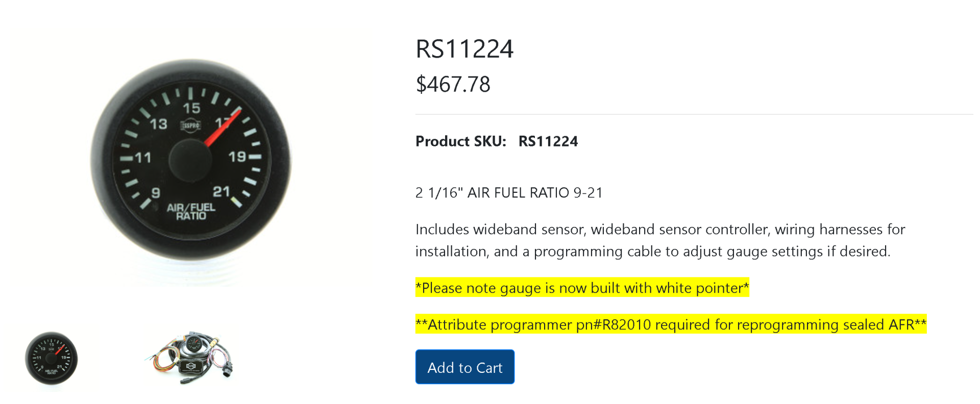Click the number 15 on the gauge dial
The image size is (980, 404).
pos(192,108)
